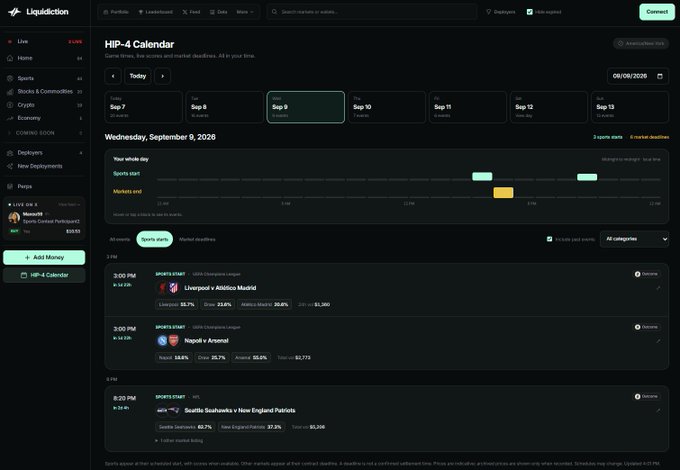Select the Sep 9 day card
Image resolution: width=680 pixels, height=470 pixels.
pyautogui.click(x=306, y=107)
